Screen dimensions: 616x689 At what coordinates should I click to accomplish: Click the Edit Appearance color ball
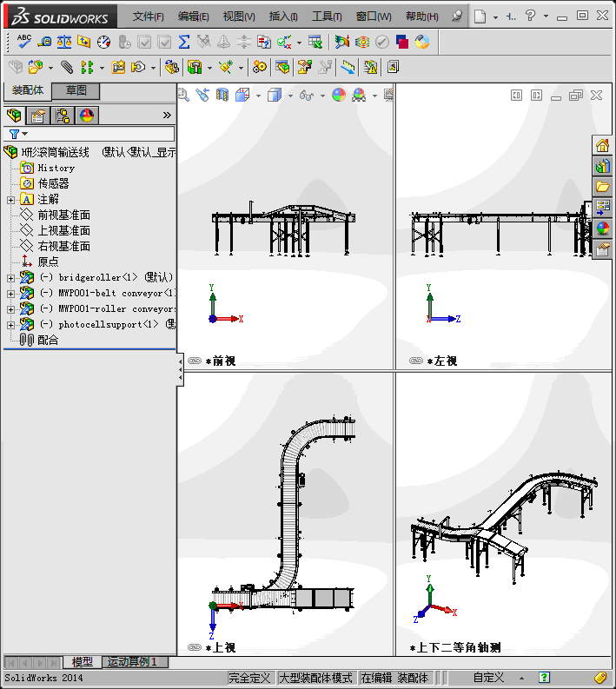point(338,95)
